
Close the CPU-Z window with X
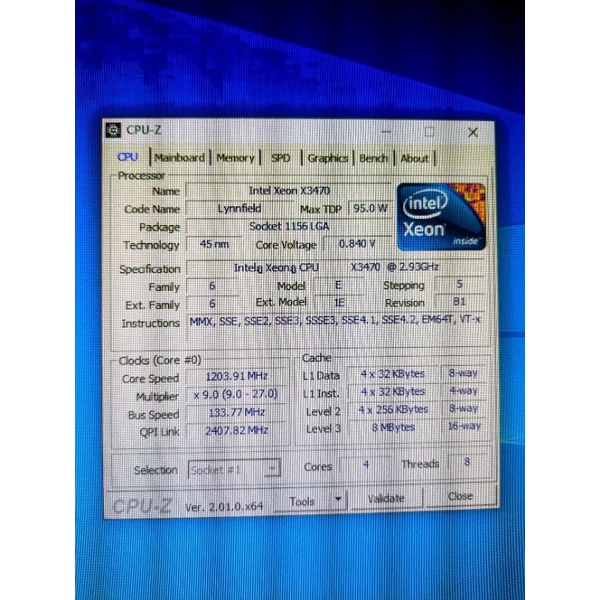(x=472, y=132)
